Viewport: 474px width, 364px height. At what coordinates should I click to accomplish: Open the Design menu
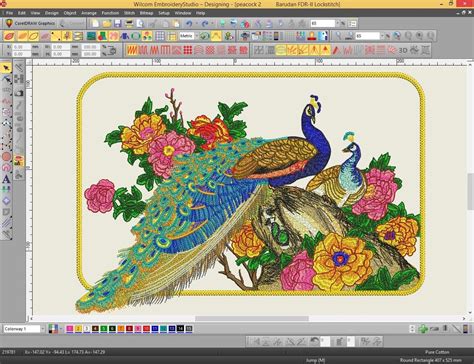click(x=52, y=13)
